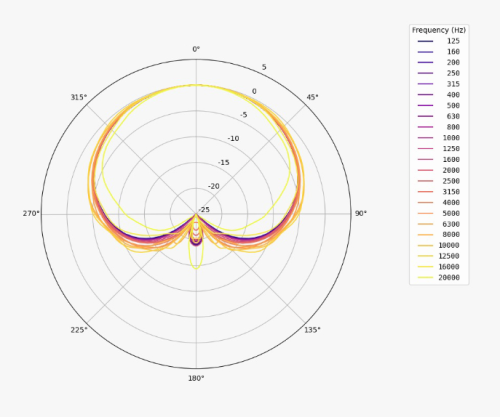Select the 1250 Hz legend entry
500x417 pixels.
439,148
